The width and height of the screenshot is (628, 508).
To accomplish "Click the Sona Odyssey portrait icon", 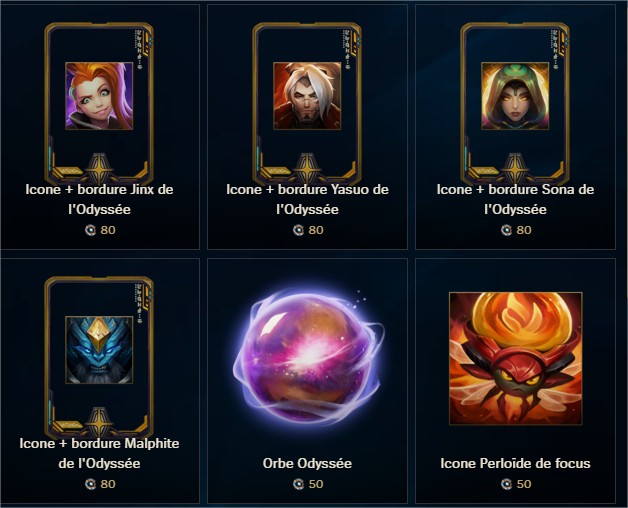I will (x=515, y=96).
